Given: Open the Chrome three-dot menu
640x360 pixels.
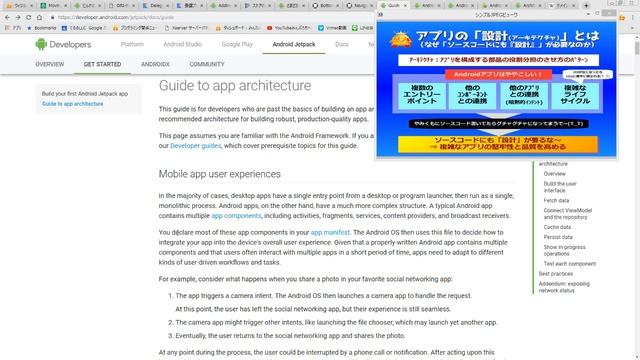Looking at the screenshot, I should coord(633,18).
